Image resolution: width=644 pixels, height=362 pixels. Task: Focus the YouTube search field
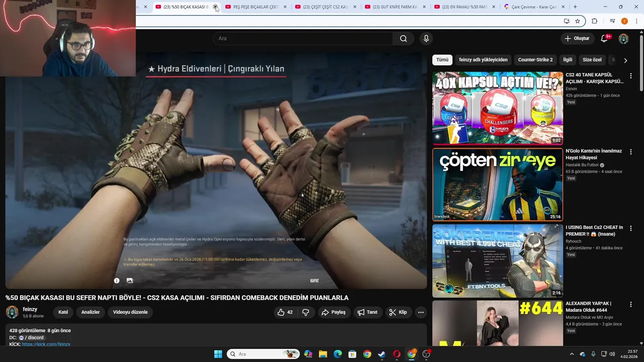tap(303, 39)
